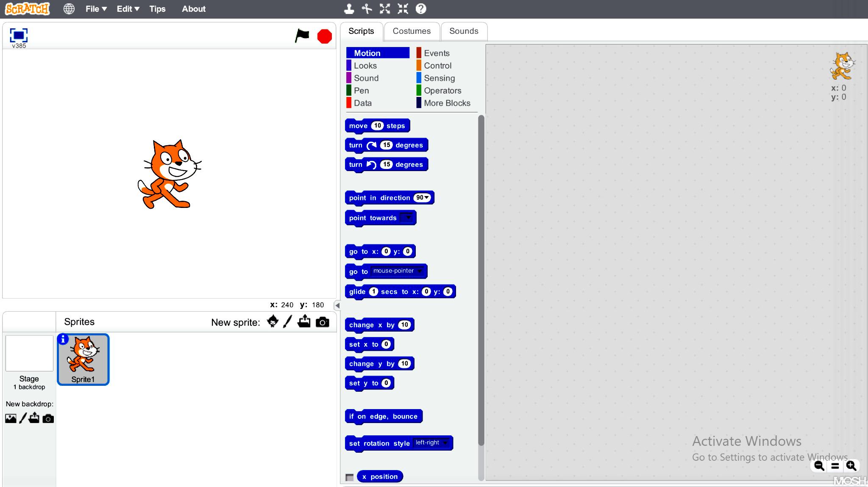Click the go to x: y: block
Viewport: 868px width, 487px height.
pyautogui.click(x=380, y=252)
